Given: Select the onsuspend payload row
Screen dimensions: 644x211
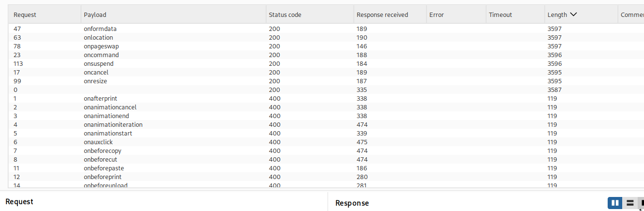Looking at the screenshot, I should pos(326,63).
